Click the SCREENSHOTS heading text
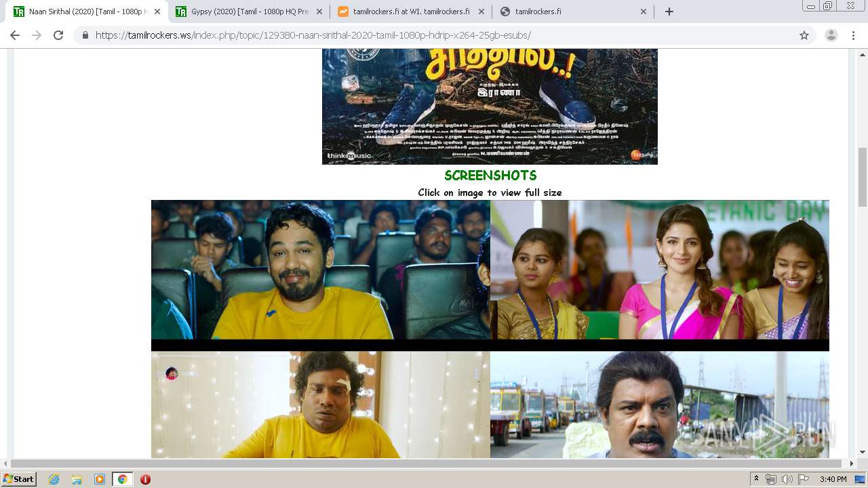The image size is (868, 488). coord(490,176)
